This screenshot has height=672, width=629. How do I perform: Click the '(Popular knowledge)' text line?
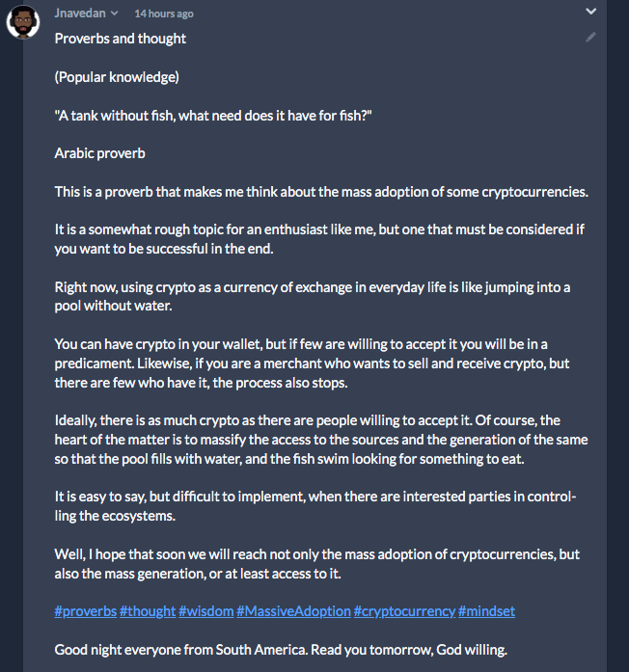click(x=117, y=77)
